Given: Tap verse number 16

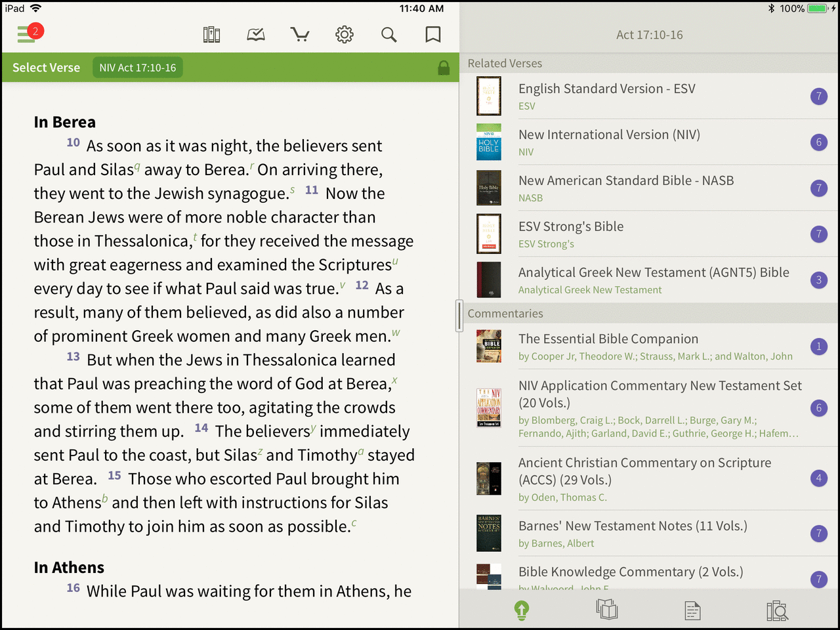Looking at the screenshot, I should pyautogui.click(x=73, y=588).
